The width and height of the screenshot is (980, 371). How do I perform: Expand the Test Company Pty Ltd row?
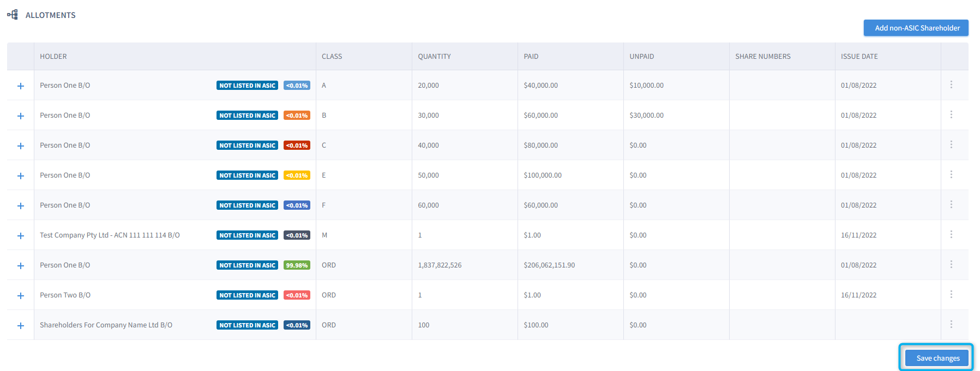[21, 236]
